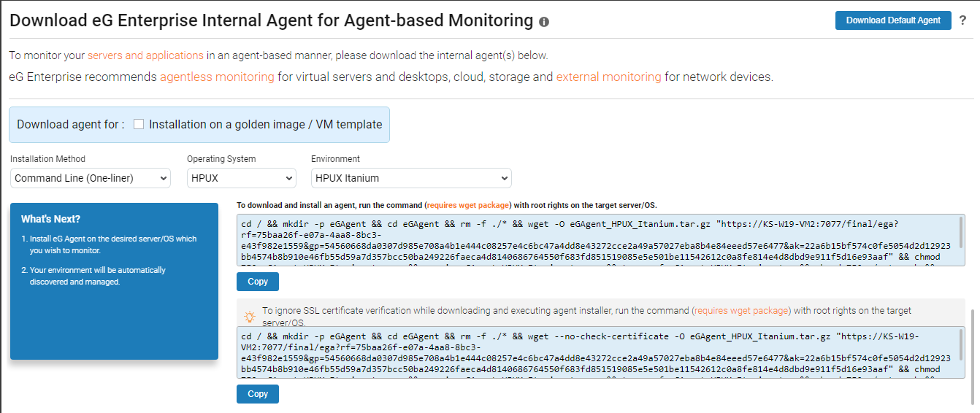
Task: Open the external monitoring link
Action: tap(608, 77)
